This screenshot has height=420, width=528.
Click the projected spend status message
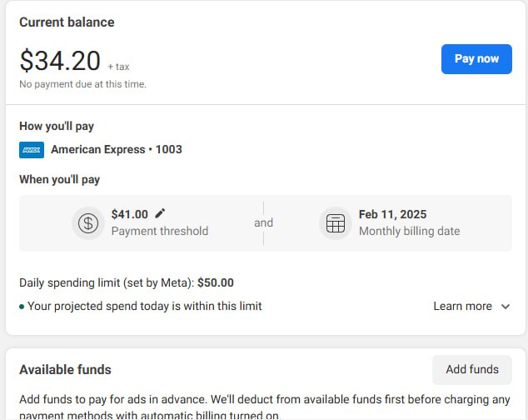144,306
